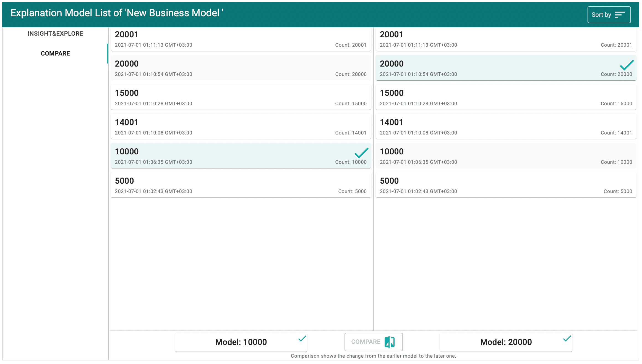Image resolution: width=642 pixels, height=364 pixels.
Task: Click the page title 'Explanation Model List'
Action: 117,13
